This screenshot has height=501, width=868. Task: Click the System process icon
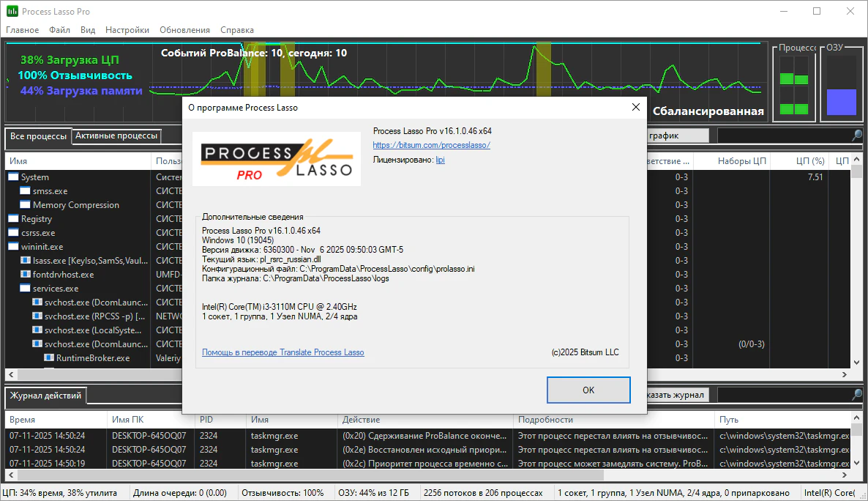[x=13, y=177]
